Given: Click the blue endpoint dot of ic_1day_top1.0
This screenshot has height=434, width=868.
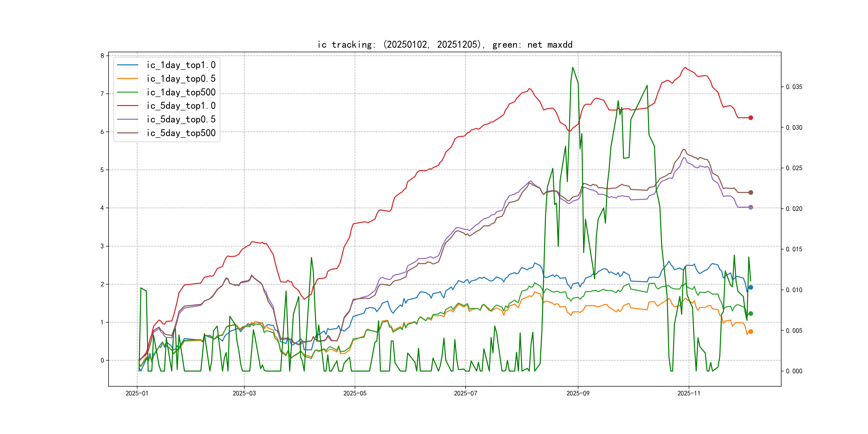Looking at the screenshot, I should tap(750, 287).
